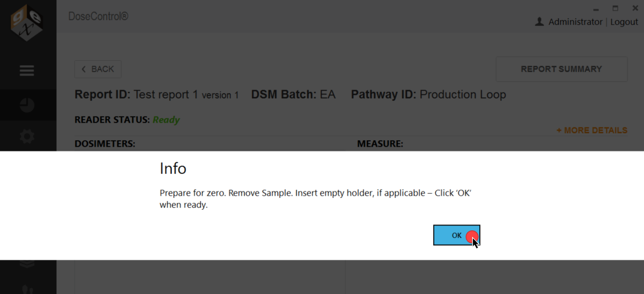Log out via the Logout link
The width and height of the screenshot is (644, 294).
(624, 22)
